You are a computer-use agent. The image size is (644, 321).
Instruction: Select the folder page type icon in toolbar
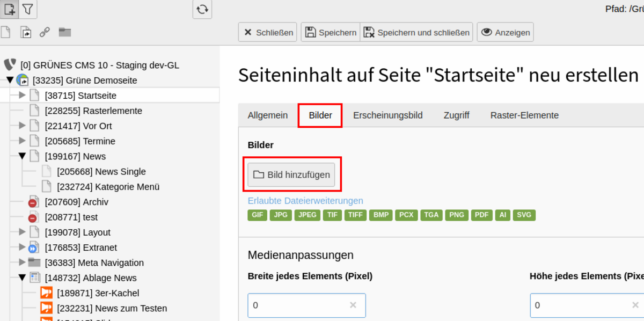(x=65, y=32)
